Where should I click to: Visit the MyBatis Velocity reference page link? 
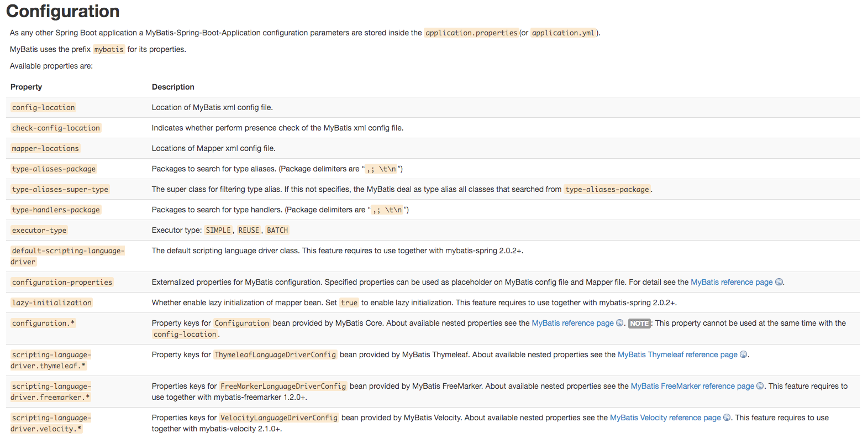665,418
